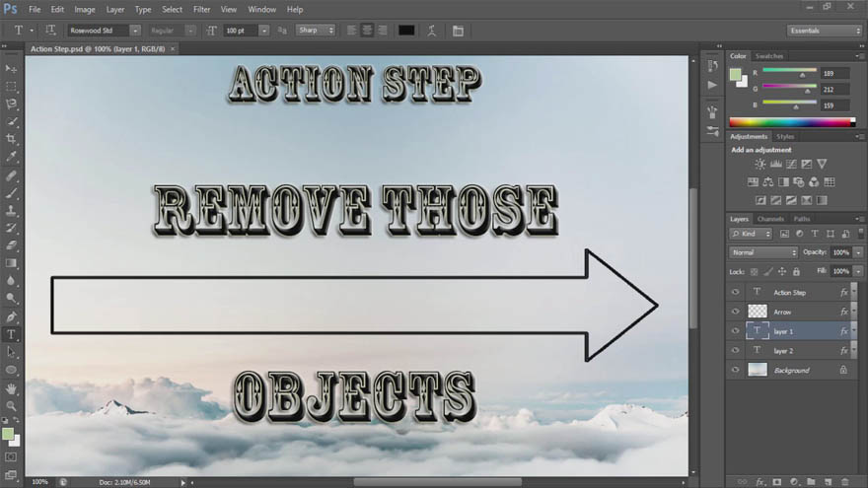Click the Create Warped Text icon

pyautogui.click(x=432, y=31)
